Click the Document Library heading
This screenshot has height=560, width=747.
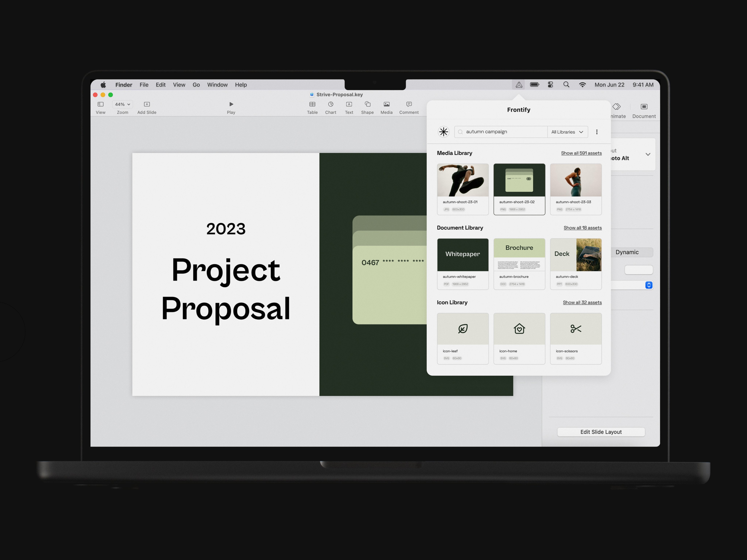(x=460, y=228)
